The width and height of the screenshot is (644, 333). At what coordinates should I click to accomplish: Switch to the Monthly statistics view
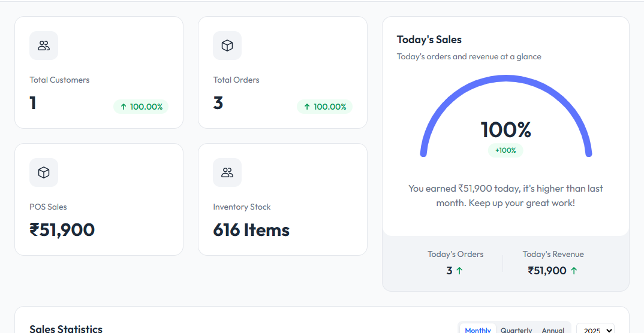click(x=478, y=329)
